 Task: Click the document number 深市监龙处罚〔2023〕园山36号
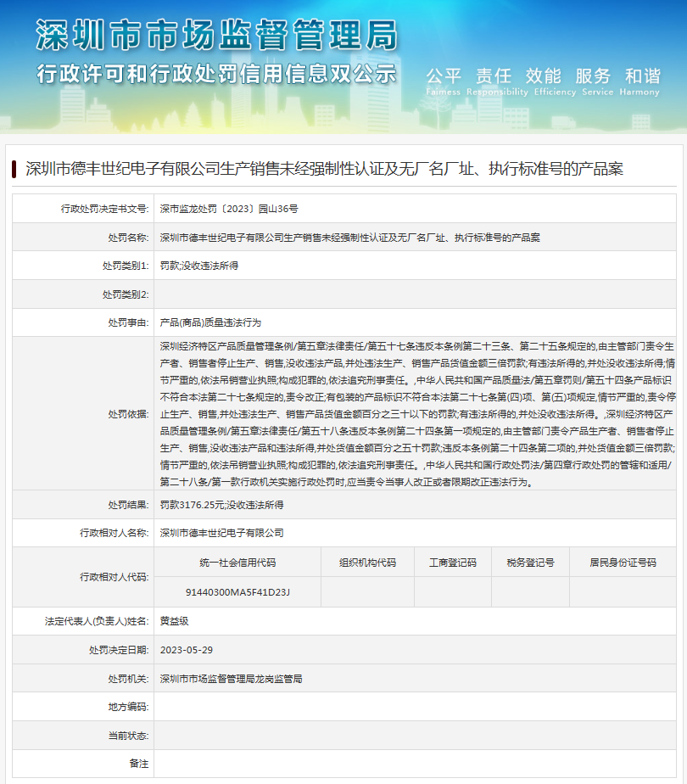tap(229, 209)
